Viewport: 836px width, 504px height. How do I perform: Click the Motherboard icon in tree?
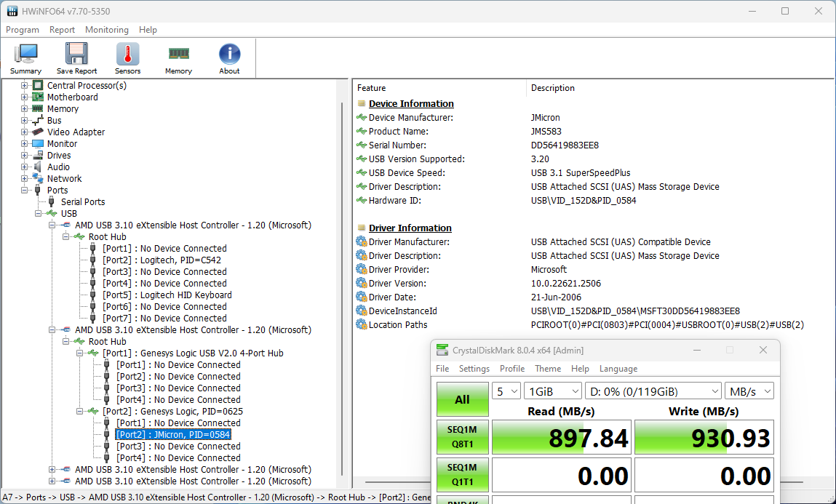pyautogui.click(x=37, y=97)
